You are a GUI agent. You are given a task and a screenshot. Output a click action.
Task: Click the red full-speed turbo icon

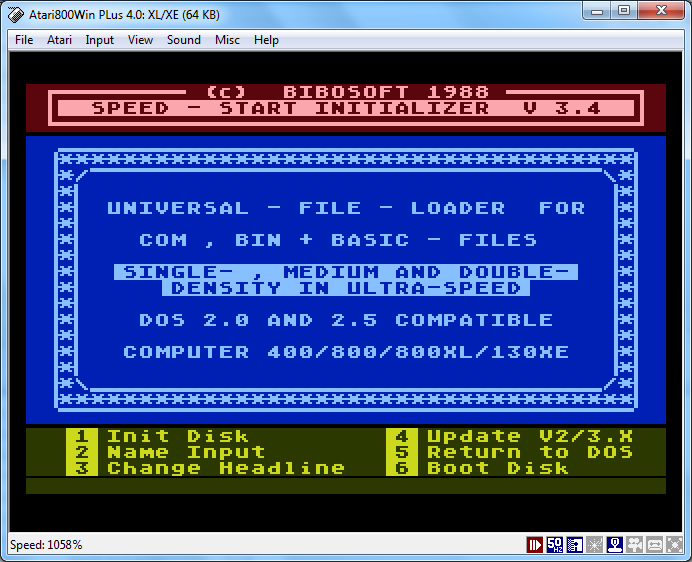(x=535, y=545)
